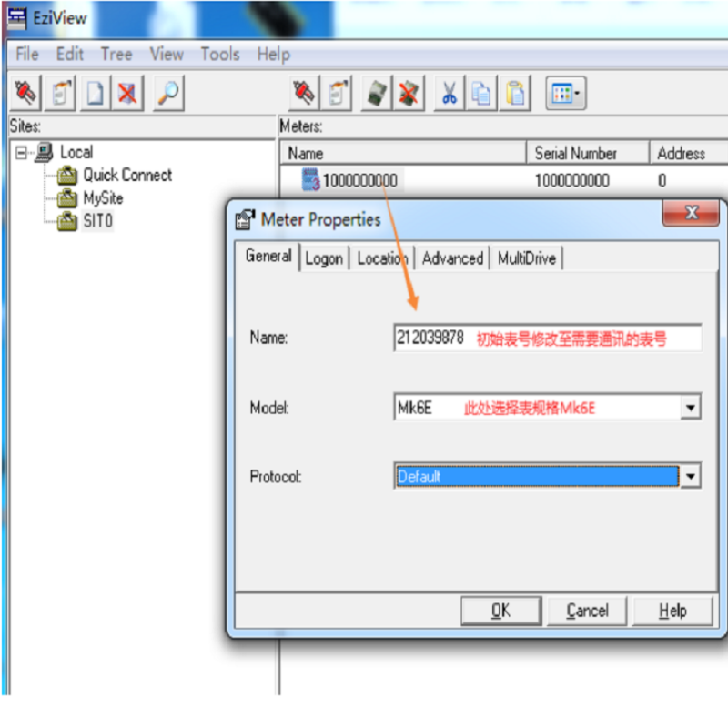Open the view mode dropdown button
The width and height of the screenshot is (728, 728).
[566, 94]
